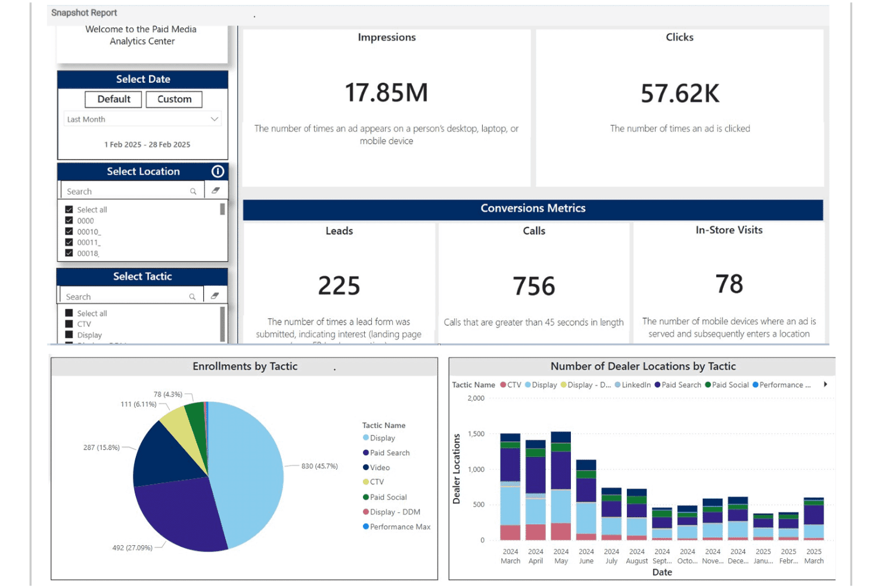Screen dimensions: 882x588
Task: Click the Clicks 57.62K value
Action: coord(680,94)
